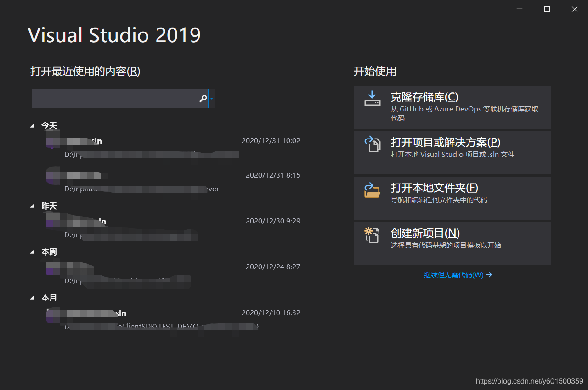Collapse the 昨天 group
This screenshot has width=588, height=390.
(x=32, y=206)
